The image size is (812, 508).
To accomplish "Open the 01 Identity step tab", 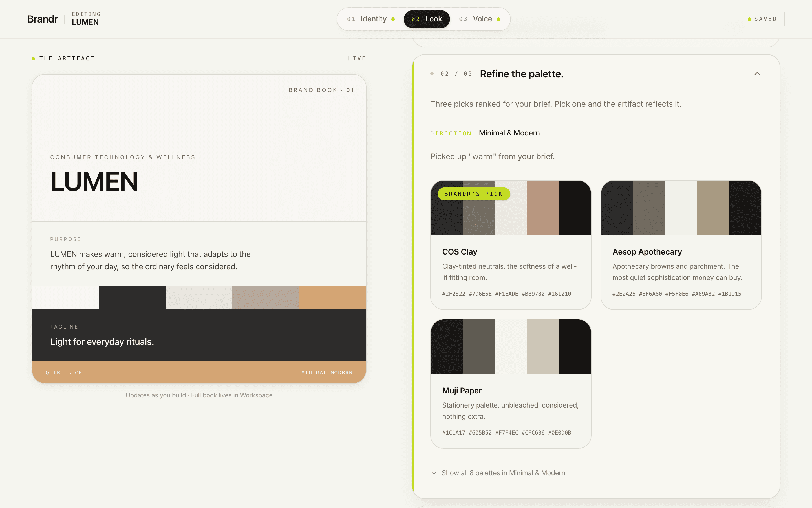I will [x=371, y=19].
